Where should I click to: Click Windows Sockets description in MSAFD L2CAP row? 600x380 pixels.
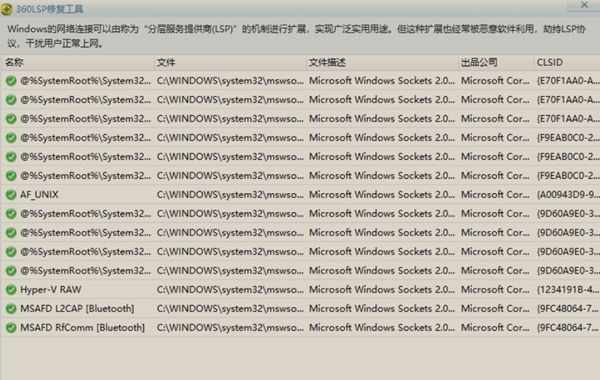click(x=382, y=308)
